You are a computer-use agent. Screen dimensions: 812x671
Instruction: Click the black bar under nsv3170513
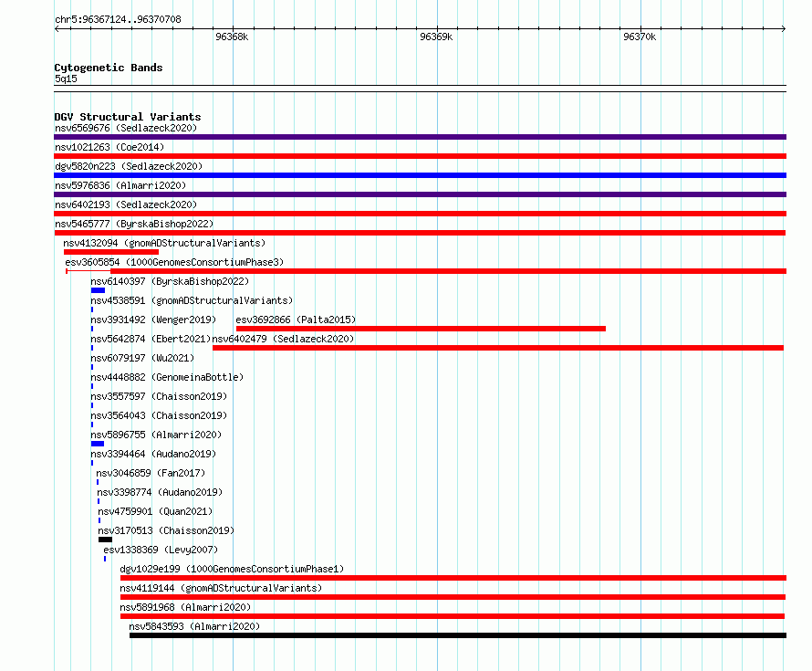click(x=105, y=540)
